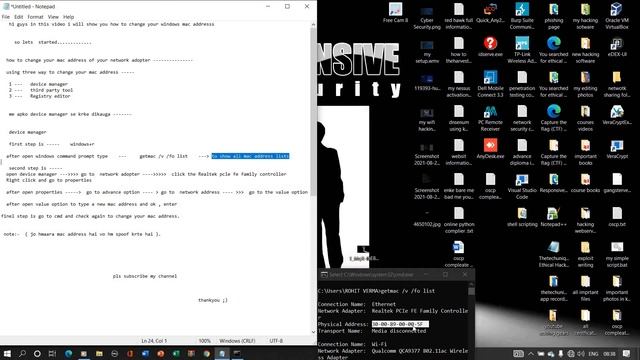Open notification center icon

pyautogui.click(x=627, y=353)
